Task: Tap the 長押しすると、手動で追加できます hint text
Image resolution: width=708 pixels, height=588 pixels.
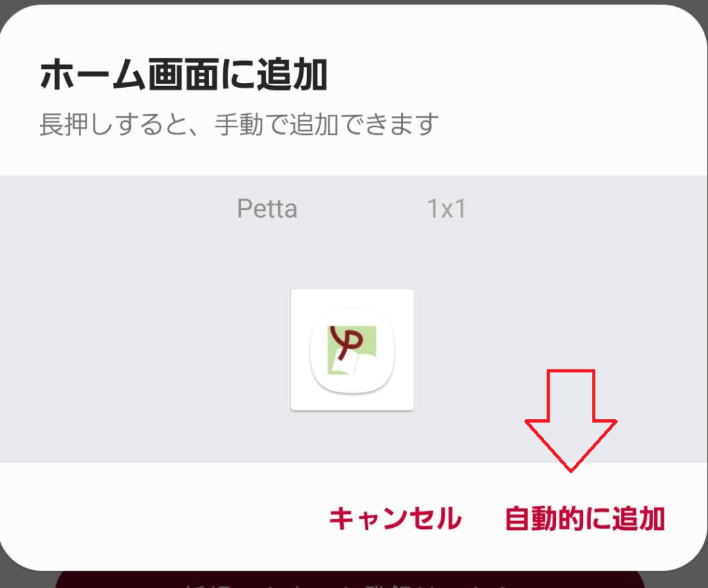Action: click(239, 125)
